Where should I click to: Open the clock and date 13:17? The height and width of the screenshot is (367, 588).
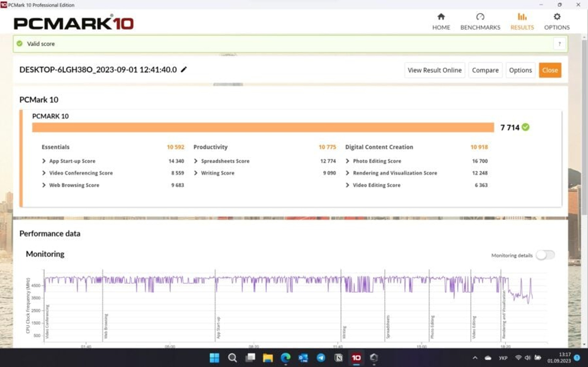[x=559, y=358]
